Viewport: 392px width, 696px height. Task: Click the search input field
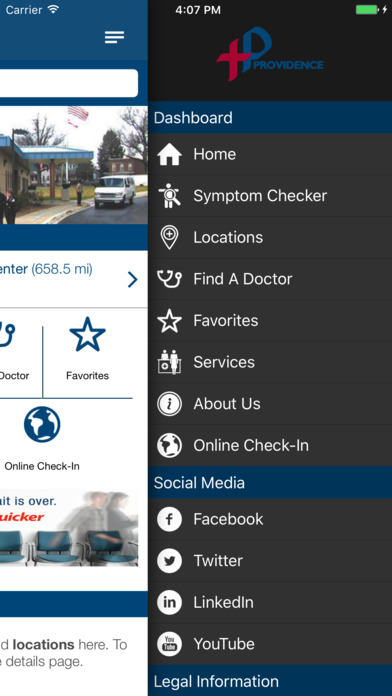[x=69, y=83]
